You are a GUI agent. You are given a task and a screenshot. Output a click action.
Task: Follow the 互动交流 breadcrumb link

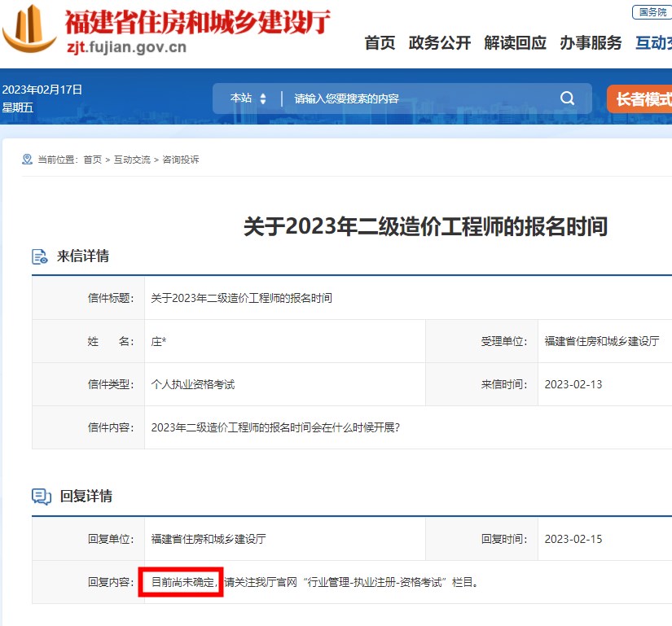[x=132, y=160]
